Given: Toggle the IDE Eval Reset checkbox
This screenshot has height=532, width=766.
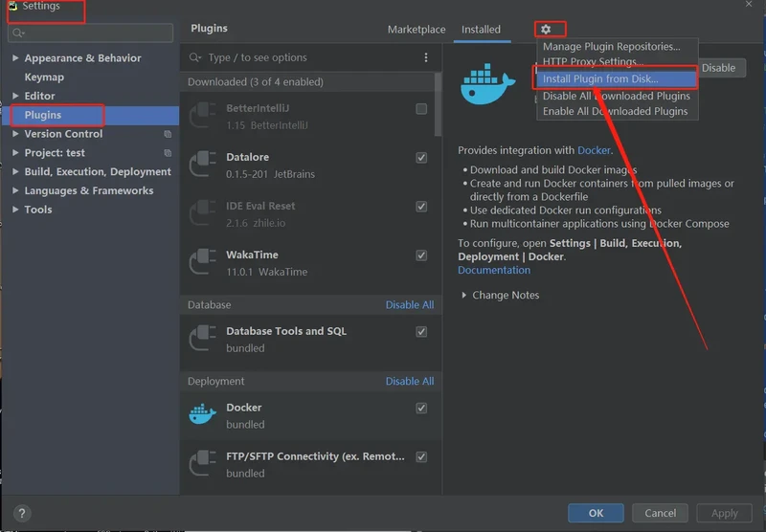Looking at the screenshot, I should (x=421, y=207).
